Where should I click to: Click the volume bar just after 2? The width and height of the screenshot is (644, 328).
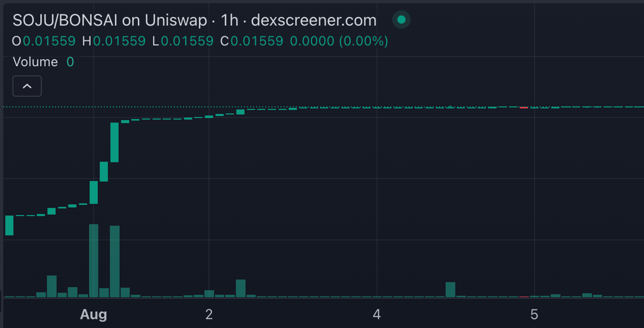(241, 288)
